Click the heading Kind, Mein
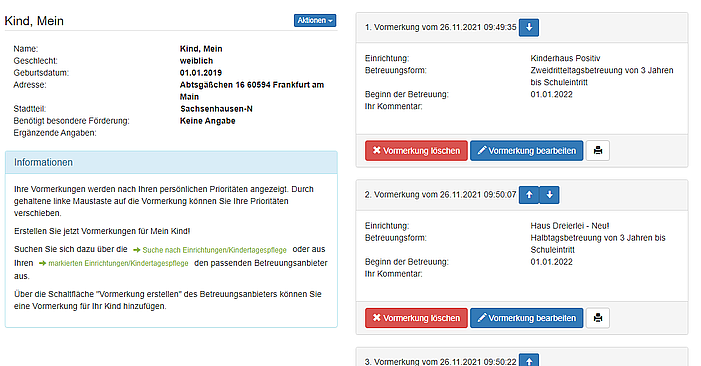Screen dimensions: 701x366 [34, 21]
